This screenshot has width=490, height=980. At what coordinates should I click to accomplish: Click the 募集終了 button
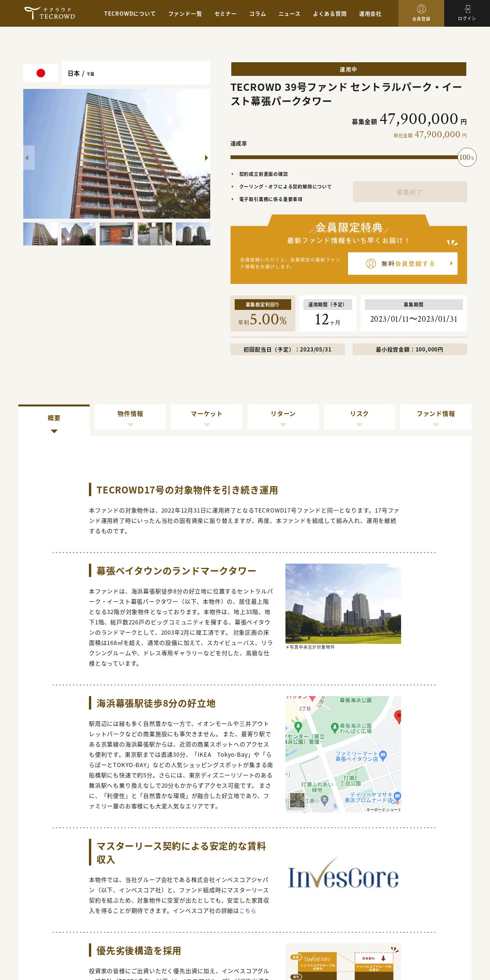410,192
